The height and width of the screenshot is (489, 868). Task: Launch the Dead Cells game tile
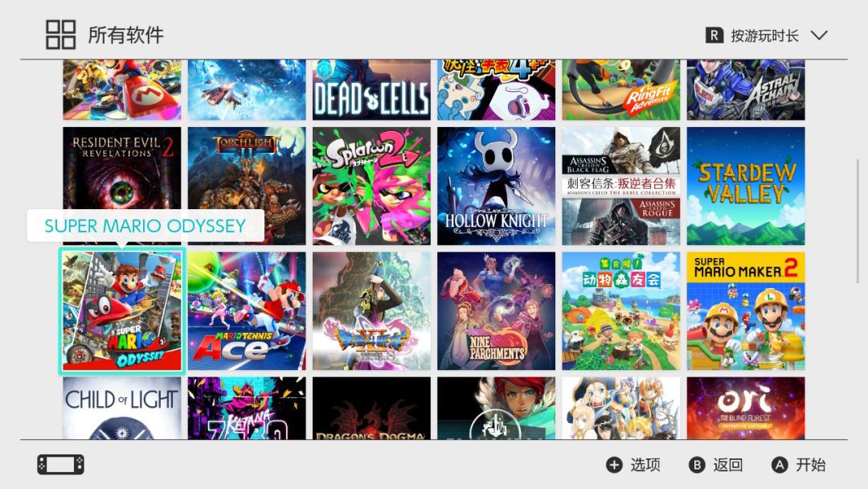tap(371, 90)
